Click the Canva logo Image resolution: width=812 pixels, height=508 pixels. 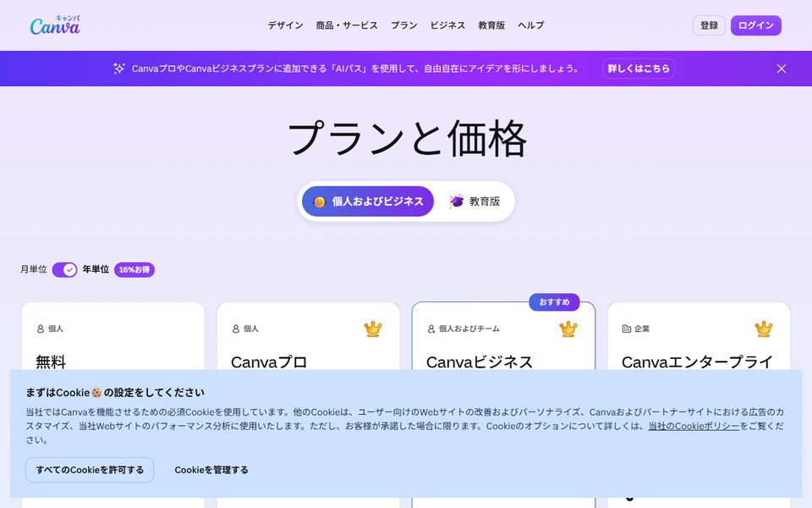(55, 25)
